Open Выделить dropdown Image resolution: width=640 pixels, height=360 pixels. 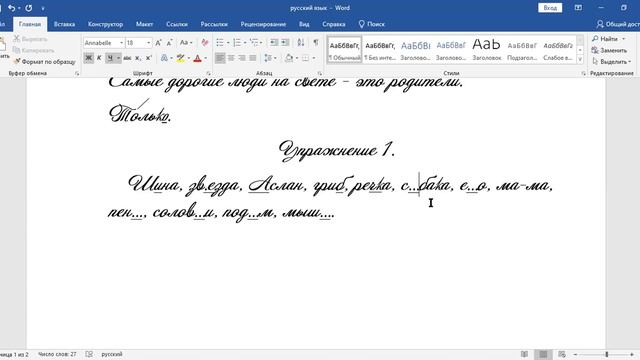(611, 62)
